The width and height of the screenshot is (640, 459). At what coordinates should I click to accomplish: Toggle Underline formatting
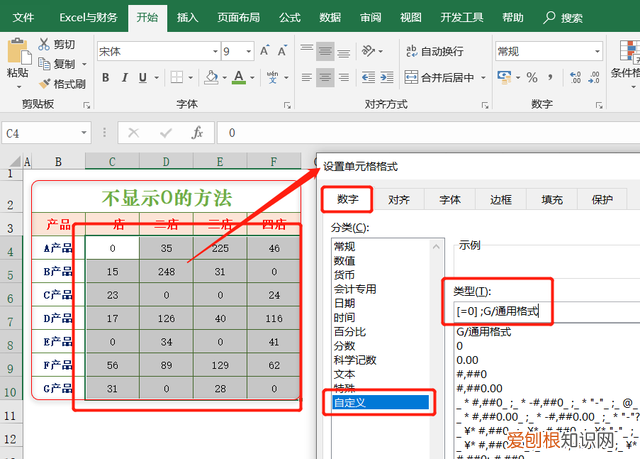pos(142,77)
